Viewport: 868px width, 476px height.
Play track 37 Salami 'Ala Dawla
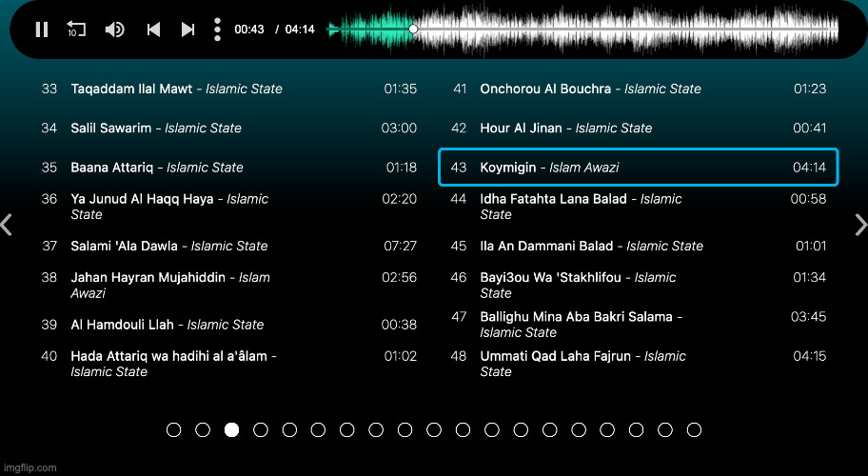(229, 246)
